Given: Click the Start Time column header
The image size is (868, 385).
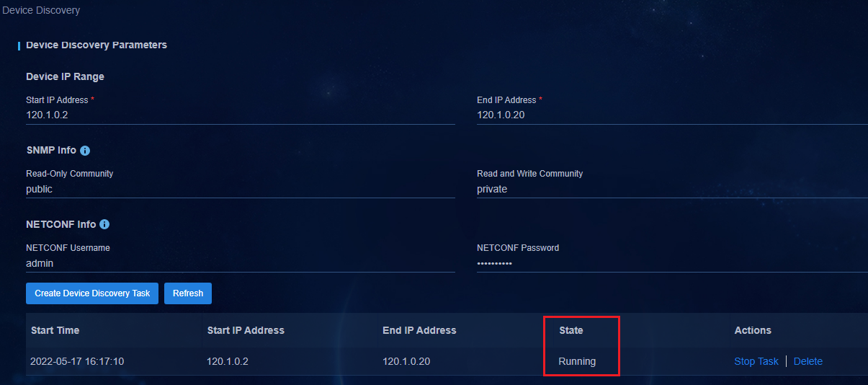Looking at the screenshot, I should [55, 330].
